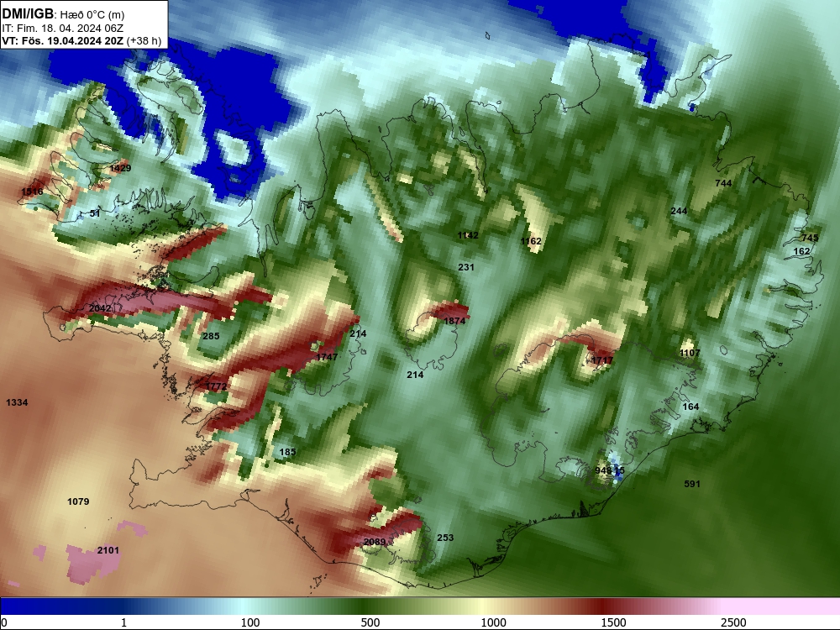Click the ocean value "1334"
The height and width of the screenshot is (630, 840).
pyautogui.click(x=17, y=402)
